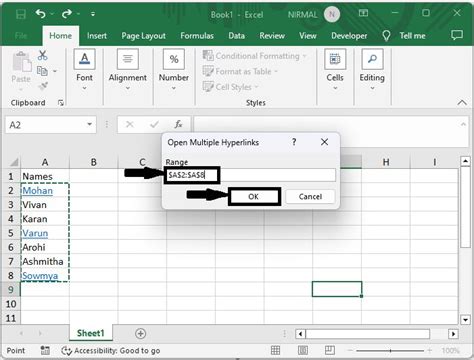Click the Paste clipboard icon
The width and height of the screenshot is (474, 360).
(22, 62)
